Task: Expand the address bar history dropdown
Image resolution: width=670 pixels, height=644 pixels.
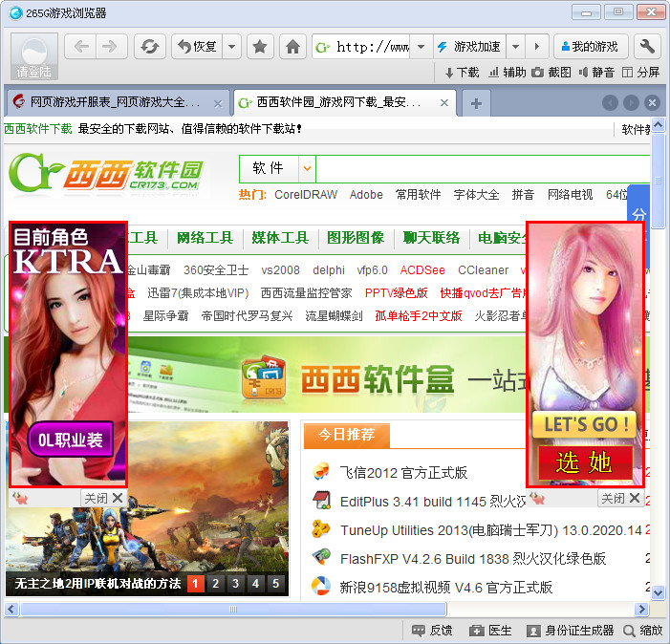Action: 421,46
